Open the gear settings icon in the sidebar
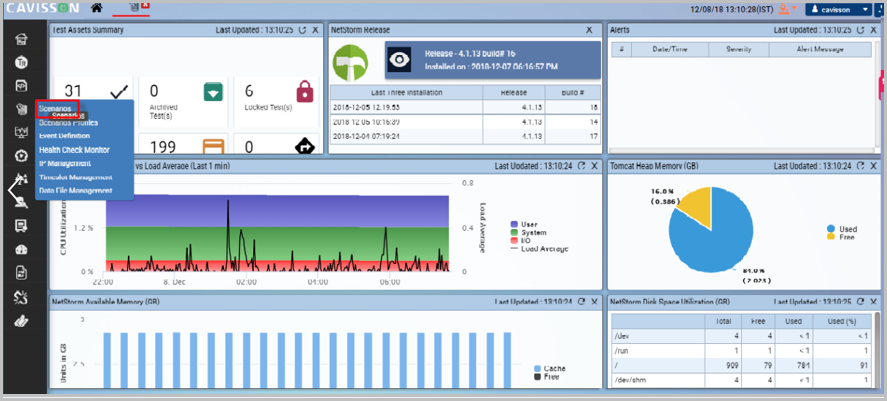The image size is (887, 401). coord(21,156)
